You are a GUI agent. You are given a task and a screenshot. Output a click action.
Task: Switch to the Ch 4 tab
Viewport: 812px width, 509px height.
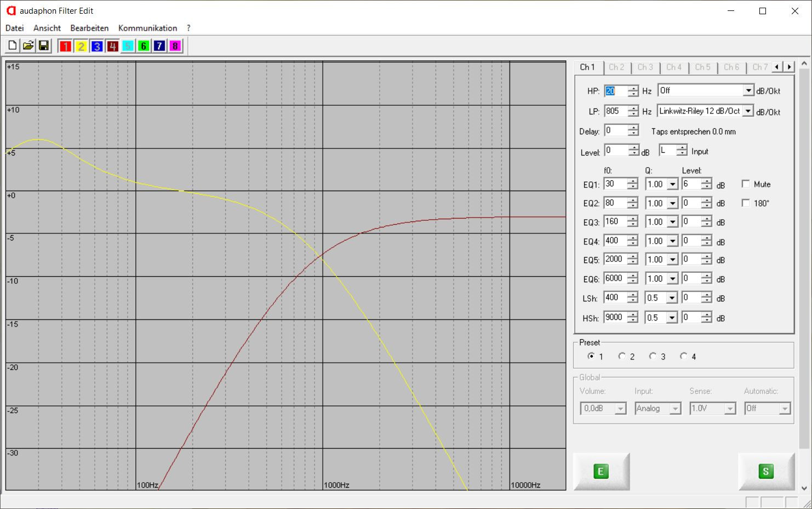point(674,67)
